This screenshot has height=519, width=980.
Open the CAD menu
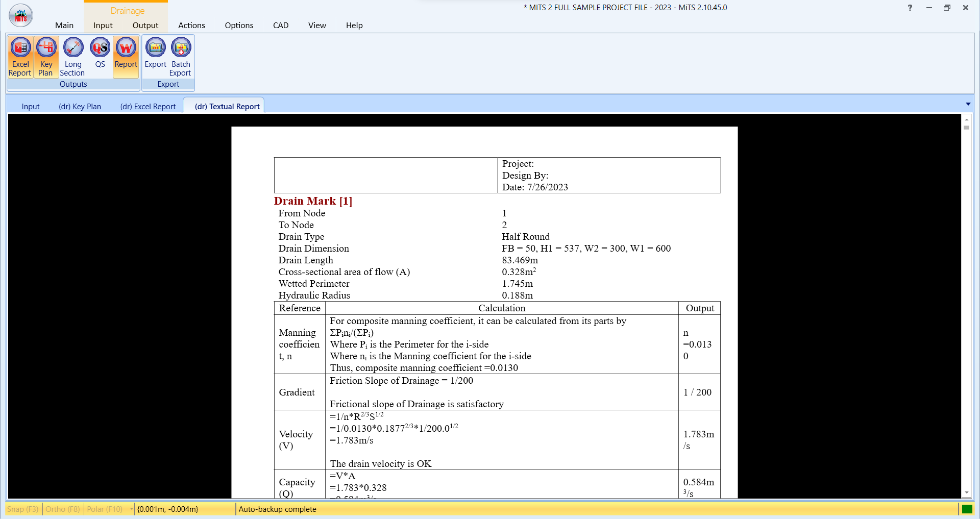pyautogui.click(x=281, y=25)
